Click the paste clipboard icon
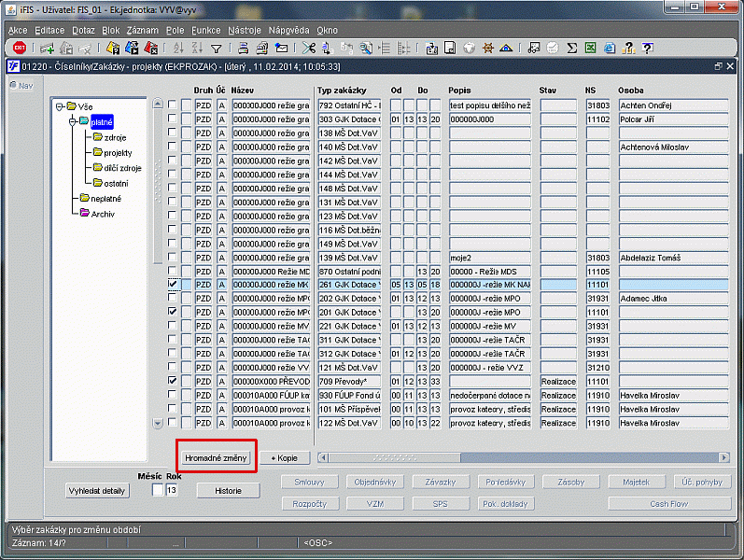 431,48
